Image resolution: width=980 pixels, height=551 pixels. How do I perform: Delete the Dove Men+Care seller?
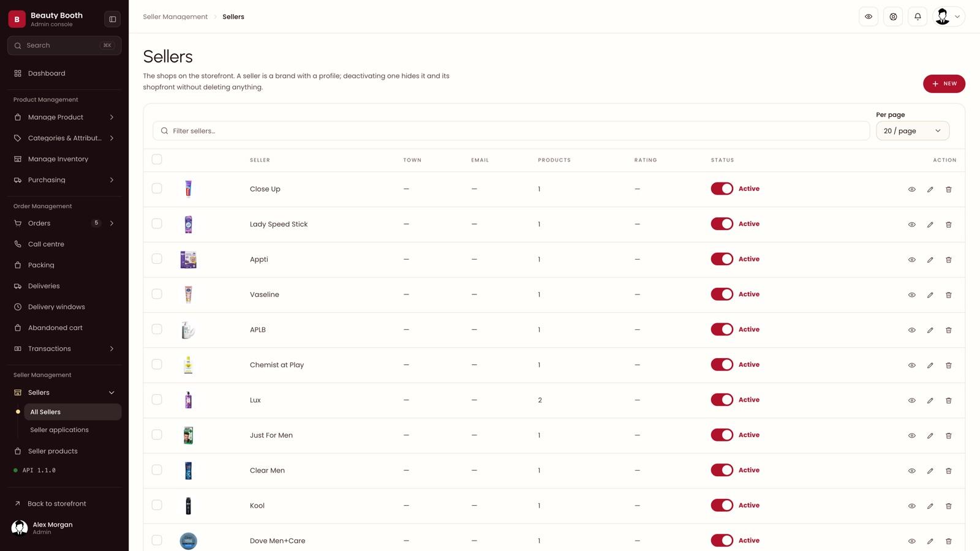[x=948, y=541]
